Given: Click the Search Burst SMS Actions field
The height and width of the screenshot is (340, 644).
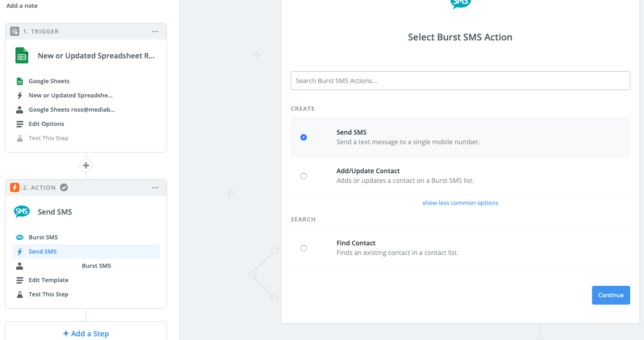Looking at the screenshot, I should (460, 80).
